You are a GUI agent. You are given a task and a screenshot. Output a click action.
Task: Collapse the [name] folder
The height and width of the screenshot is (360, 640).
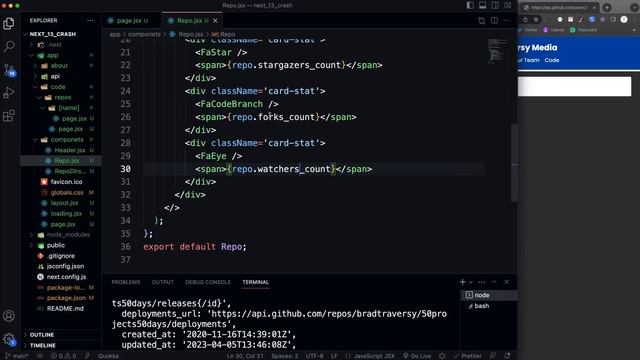[x=60, y=108]
